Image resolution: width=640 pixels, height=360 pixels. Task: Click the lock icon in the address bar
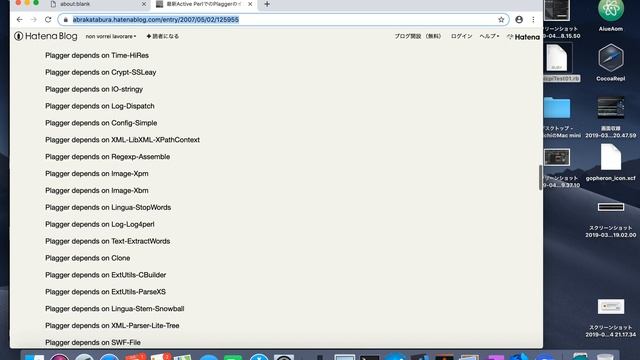[x=66, y=20]
